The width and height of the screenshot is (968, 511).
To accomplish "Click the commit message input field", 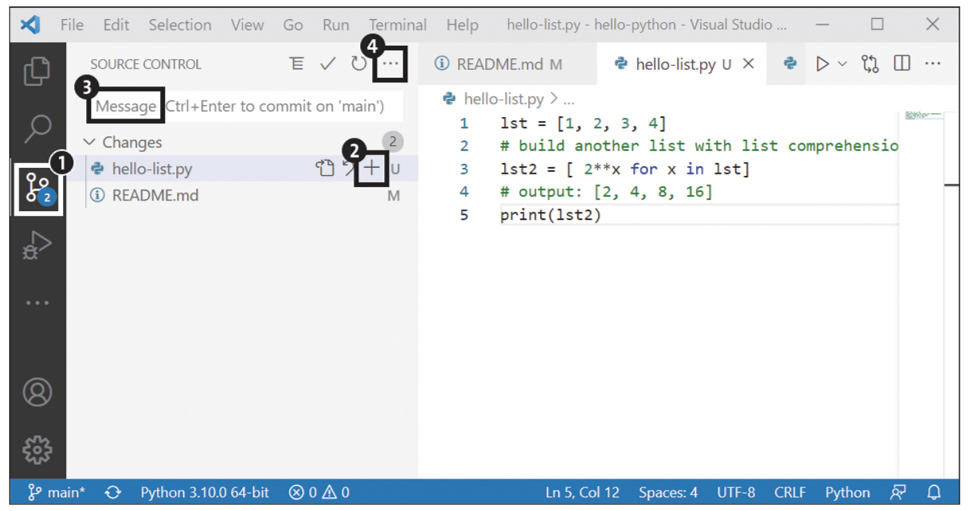I will coord(244,106).
